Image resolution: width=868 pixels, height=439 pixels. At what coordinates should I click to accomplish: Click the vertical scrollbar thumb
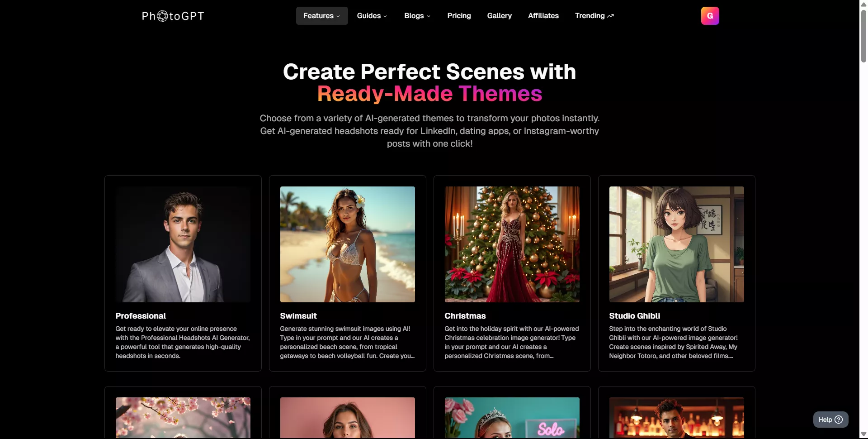863,36
